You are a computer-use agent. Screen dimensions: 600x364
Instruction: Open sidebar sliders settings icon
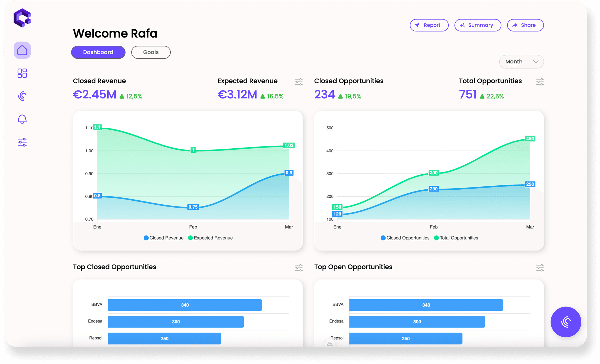tap(22, 142)
